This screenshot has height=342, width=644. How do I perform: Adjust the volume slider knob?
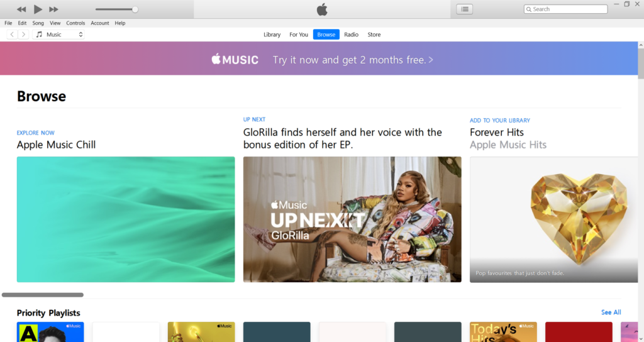(x=135, y=9)
